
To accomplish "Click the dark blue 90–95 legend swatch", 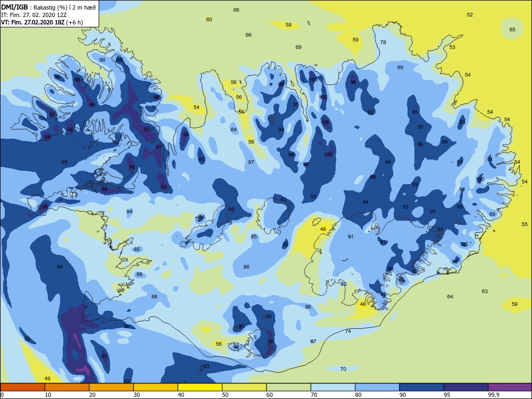I will tap(422, 387).
